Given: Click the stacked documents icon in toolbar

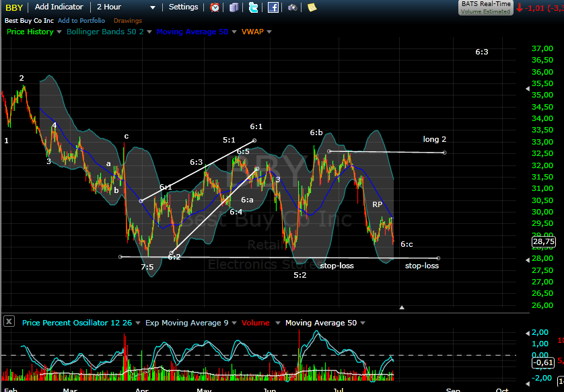Looking at the screenshot, I should 234,7.
